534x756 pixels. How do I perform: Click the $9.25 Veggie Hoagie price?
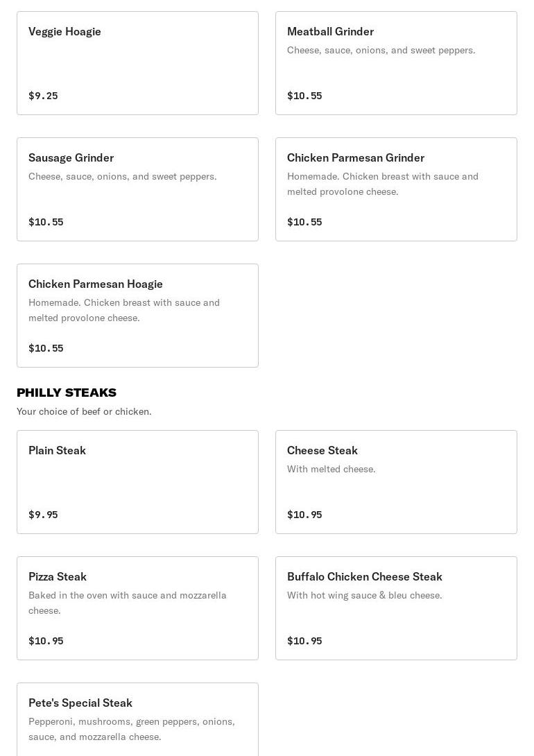click(43, 96)
